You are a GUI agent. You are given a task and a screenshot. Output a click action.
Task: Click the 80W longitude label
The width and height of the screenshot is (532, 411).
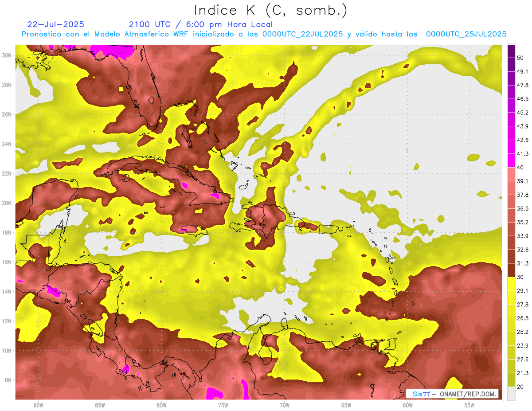pyautogui.click(x=161, y=405)
